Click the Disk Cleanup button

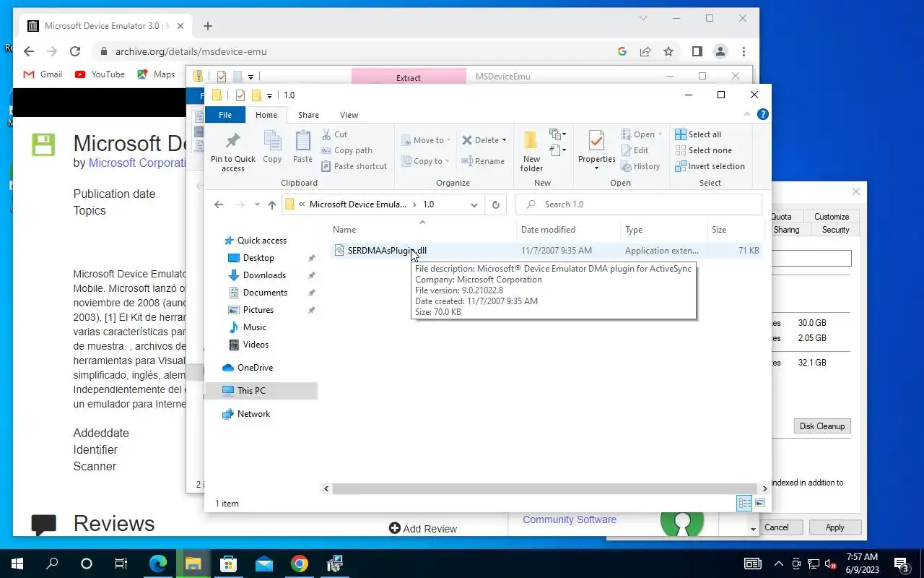point(821,426)
